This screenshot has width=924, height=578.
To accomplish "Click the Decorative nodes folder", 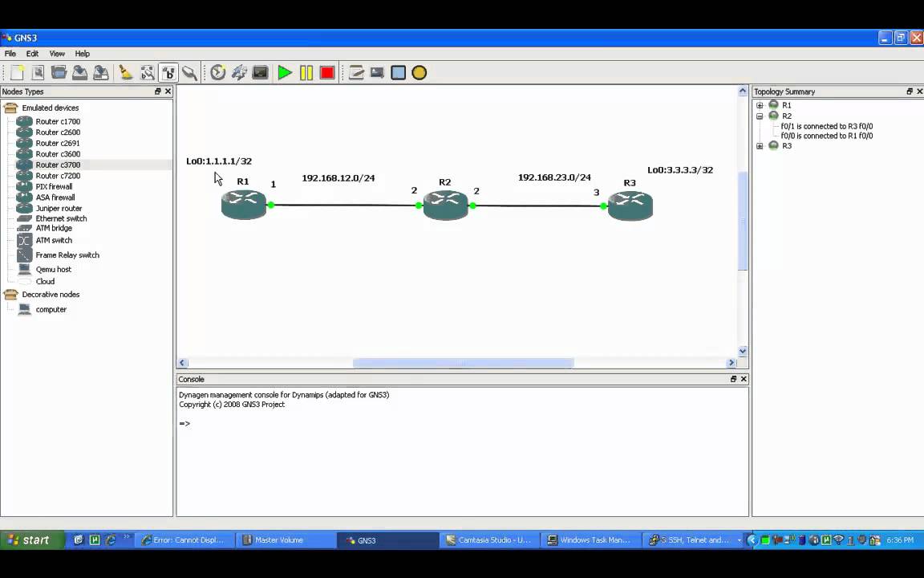I will 50,295.
